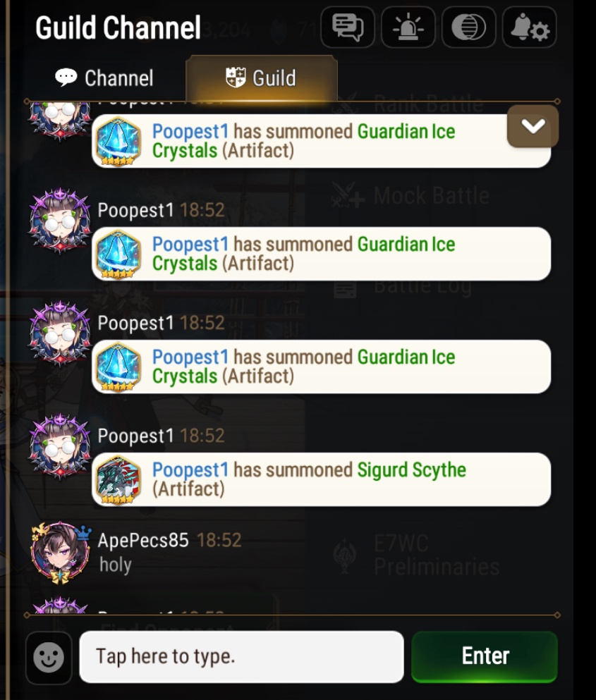The width and height of the screenshot is (596, 700).
Task: Tap the ApePecs85 username label
Action: point(143,540)
